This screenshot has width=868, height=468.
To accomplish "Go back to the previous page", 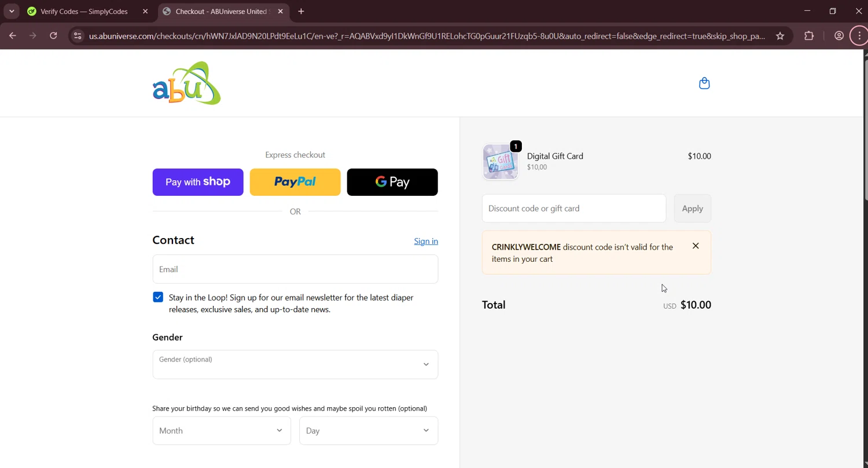I will click(13, 36).
